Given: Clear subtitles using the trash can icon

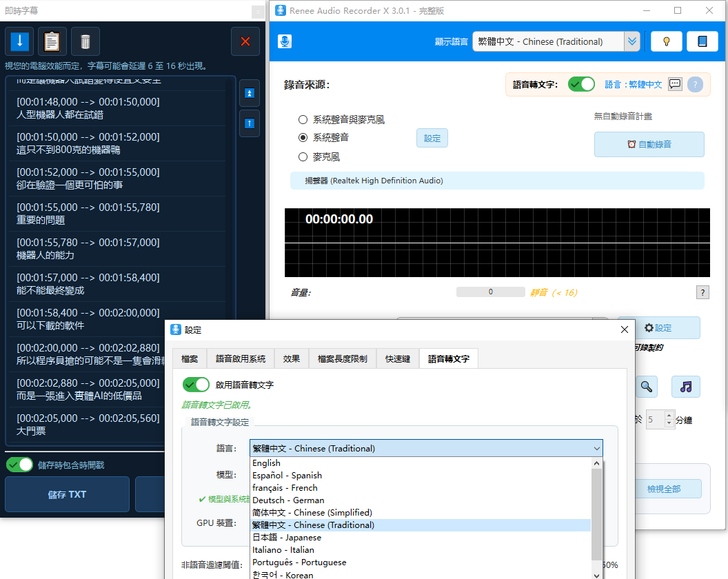Looking at the screenshot, I should pyautogui.click(x=85, y=41).
